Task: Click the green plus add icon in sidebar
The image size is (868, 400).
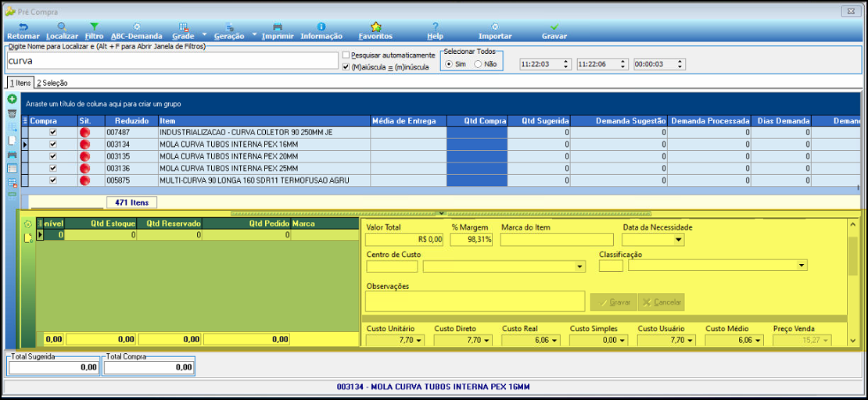Action: coord(13,99)
